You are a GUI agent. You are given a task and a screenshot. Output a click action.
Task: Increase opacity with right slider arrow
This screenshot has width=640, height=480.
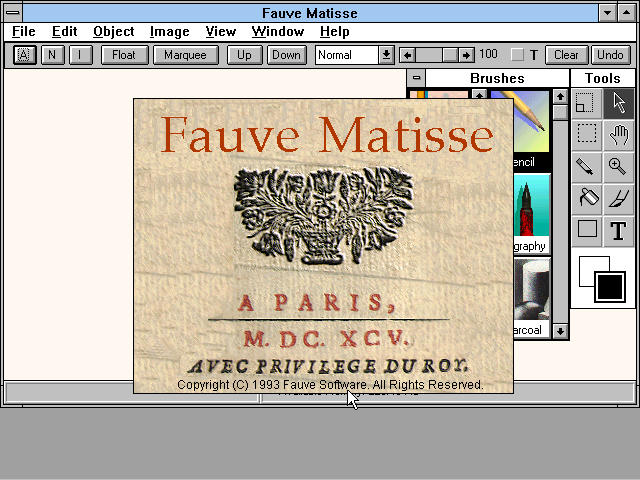coord(466,55)
